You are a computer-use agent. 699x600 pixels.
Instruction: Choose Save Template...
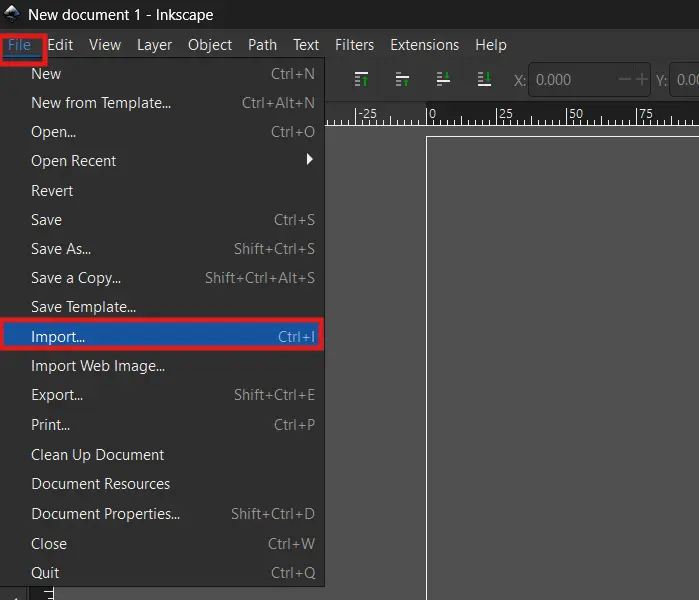coord(162,307)
